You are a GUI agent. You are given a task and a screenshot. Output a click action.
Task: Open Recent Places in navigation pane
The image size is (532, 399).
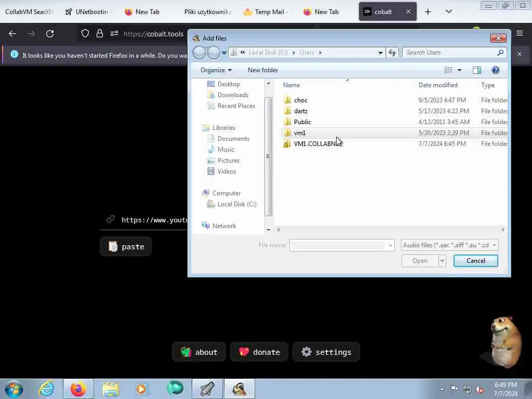[236, 106]
